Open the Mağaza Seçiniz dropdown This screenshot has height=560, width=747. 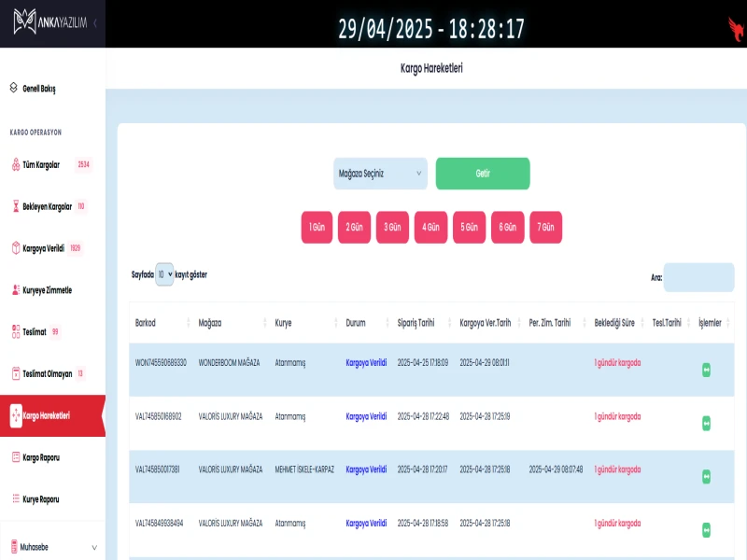click(x=380, y=174)
